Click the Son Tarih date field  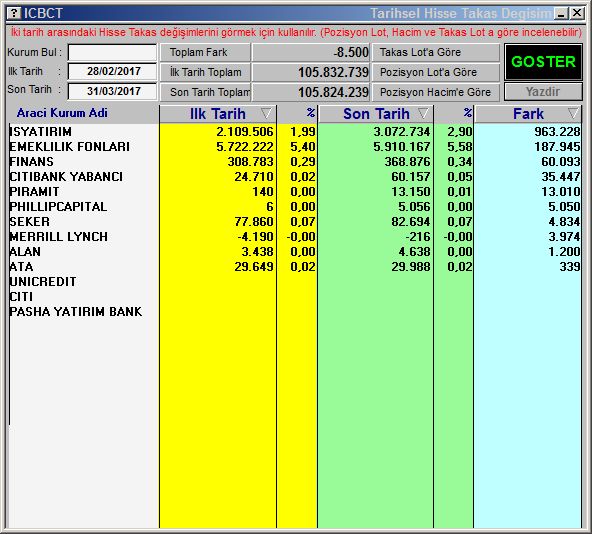(x=112, y=91)
